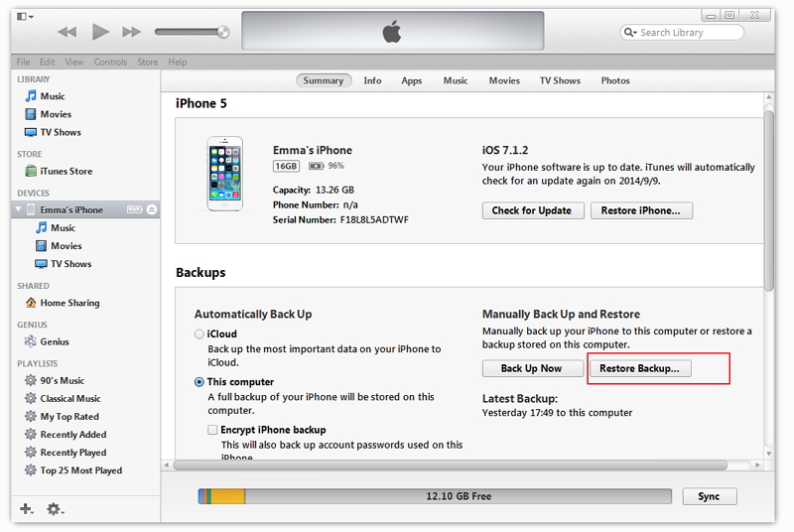The image size is (794, 532).
Task: Adjust the volume slider knob
Action: click(222, 32)
